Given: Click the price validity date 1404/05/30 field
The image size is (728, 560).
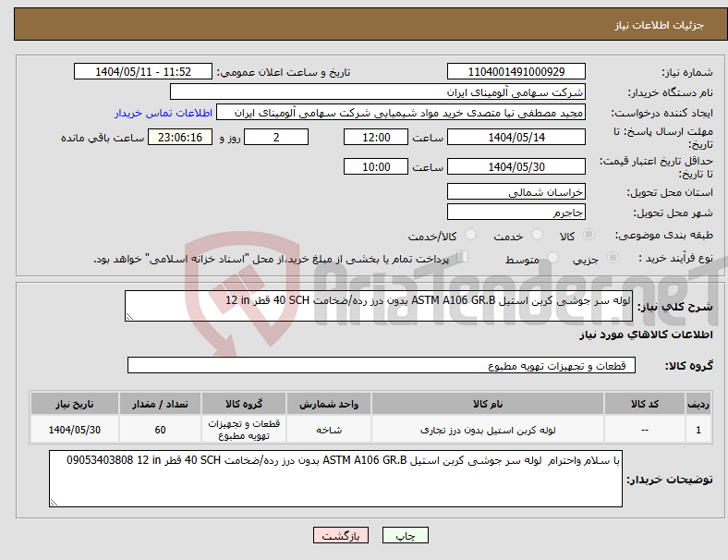Looking at the screenshot, I should pos(516,166).
